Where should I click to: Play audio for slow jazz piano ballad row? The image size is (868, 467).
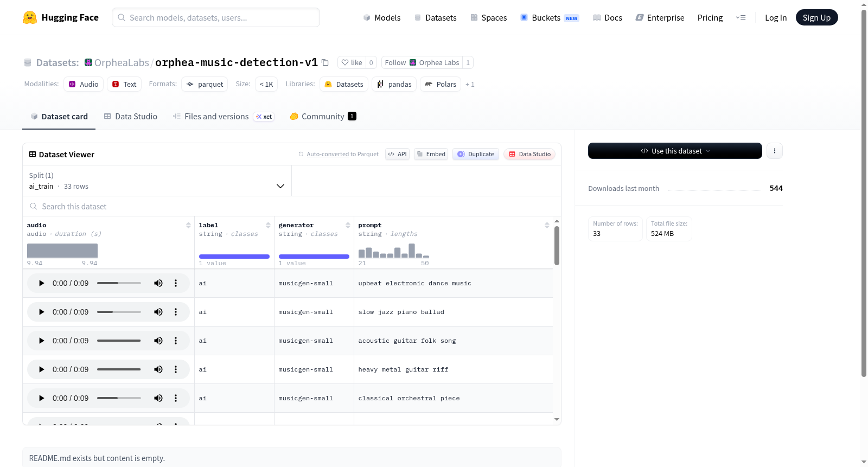point(41,312)
